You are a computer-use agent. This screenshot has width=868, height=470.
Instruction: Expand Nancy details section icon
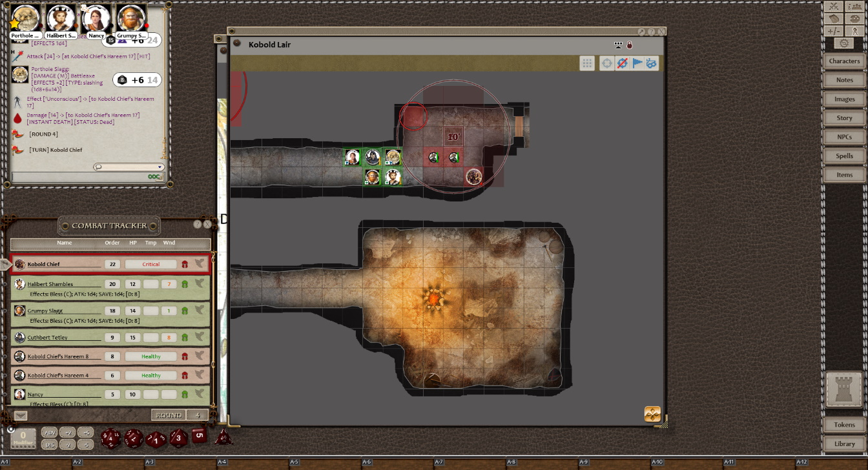(200, 394)
